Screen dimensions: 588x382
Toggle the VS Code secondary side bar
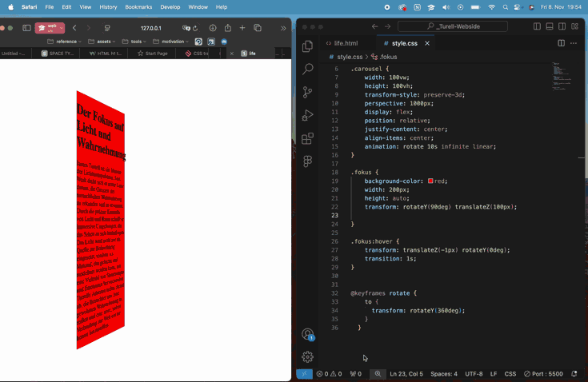pos(562,26)
